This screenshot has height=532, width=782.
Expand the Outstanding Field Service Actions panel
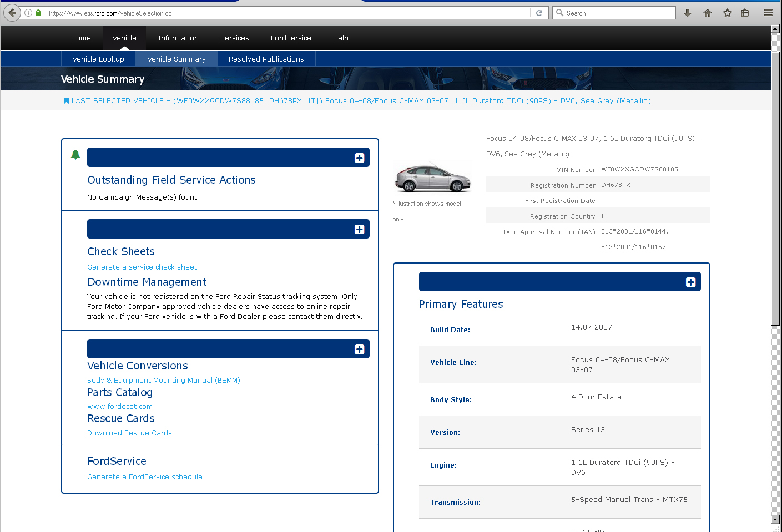(x=359, y=158)
